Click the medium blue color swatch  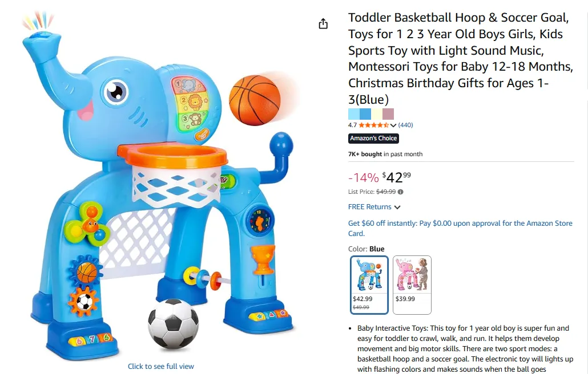(x=365, y=114)
